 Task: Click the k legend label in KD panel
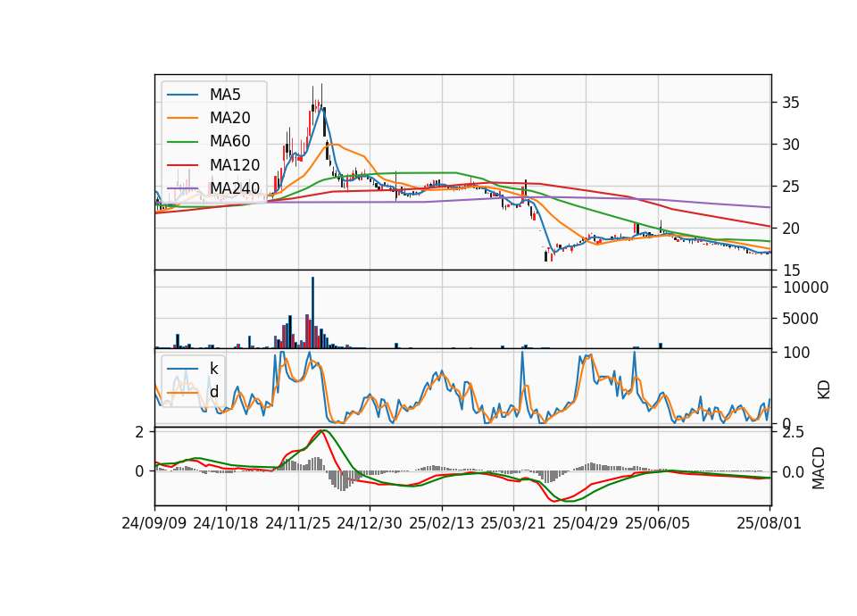213,369
